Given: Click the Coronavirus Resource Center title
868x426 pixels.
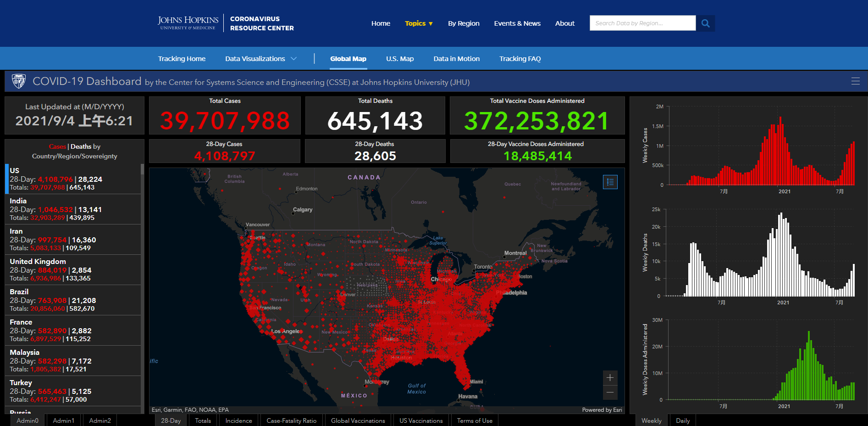Looking at the screenshot, I should [x=262, y=23].
